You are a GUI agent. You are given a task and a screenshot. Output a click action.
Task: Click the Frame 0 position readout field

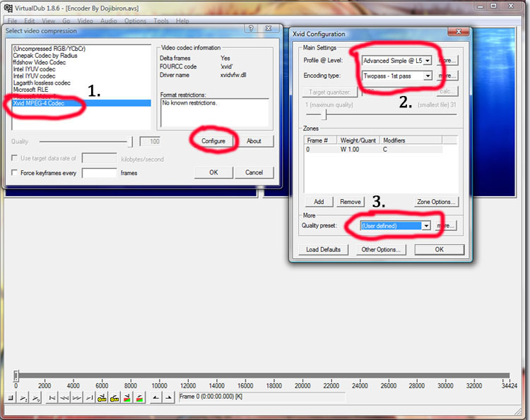click(x=262, y=397)
